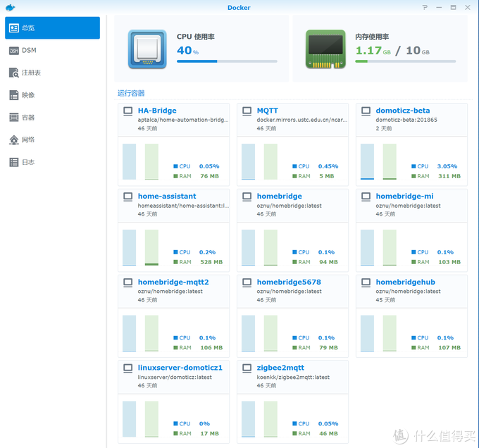479x448 pixels.
Task: Click the linuxserver-domoticz1 container name
Action: (x=180, y=368)
